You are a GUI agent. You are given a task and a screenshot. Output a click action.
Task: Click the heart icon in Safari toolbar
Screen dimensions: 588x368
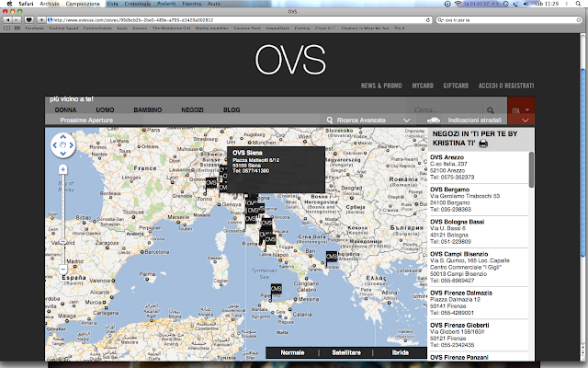click(28, 20)
